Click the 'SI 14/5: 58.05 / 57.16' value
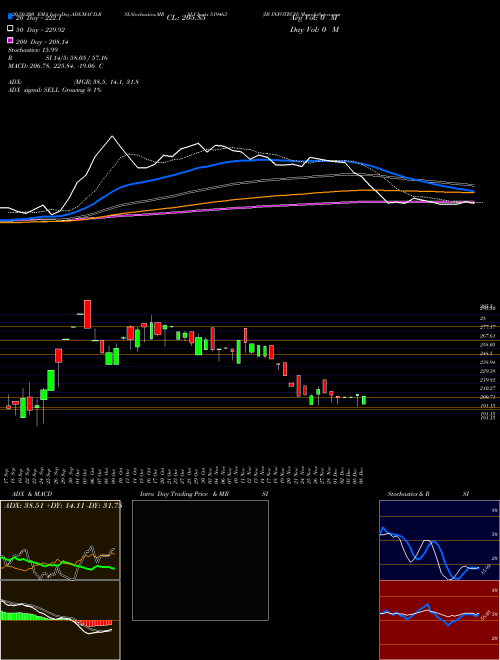 [x=77, y=58]
